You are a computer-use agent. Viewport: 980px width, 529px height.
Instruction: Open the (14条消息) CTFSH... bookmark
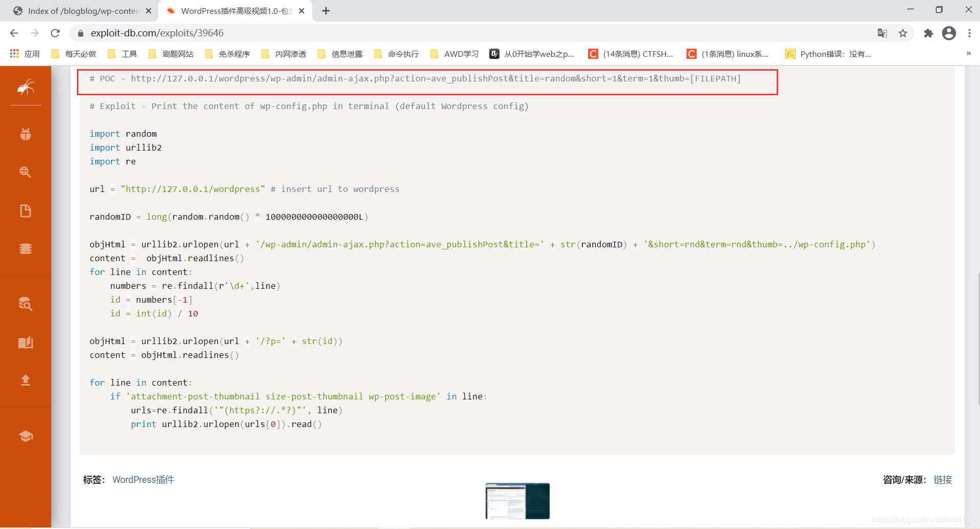(x=631, y=54)
